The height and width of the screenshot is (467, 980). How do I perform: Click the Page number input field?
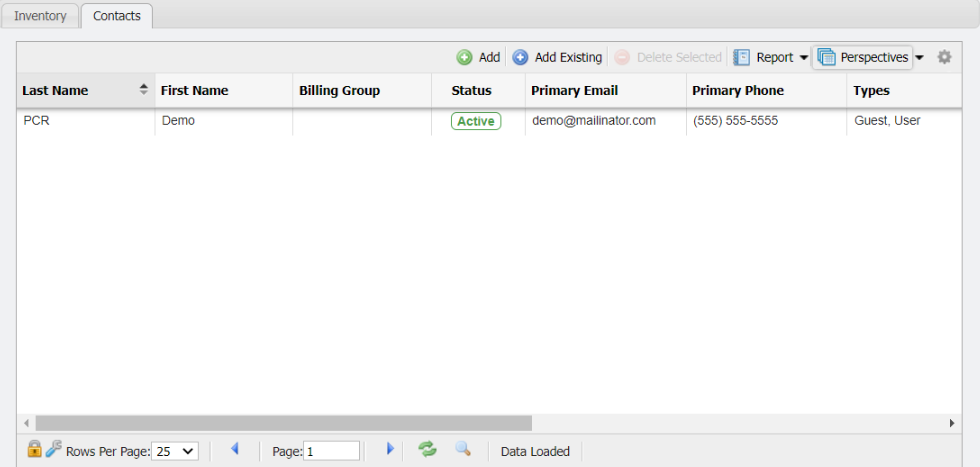(x=331, y=451)
